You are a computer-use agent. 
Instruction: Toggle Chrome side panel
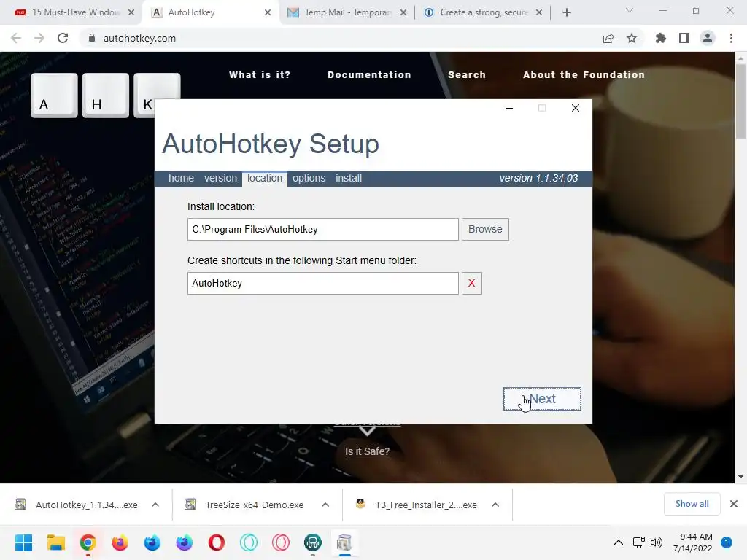click(x=684, y=38)
